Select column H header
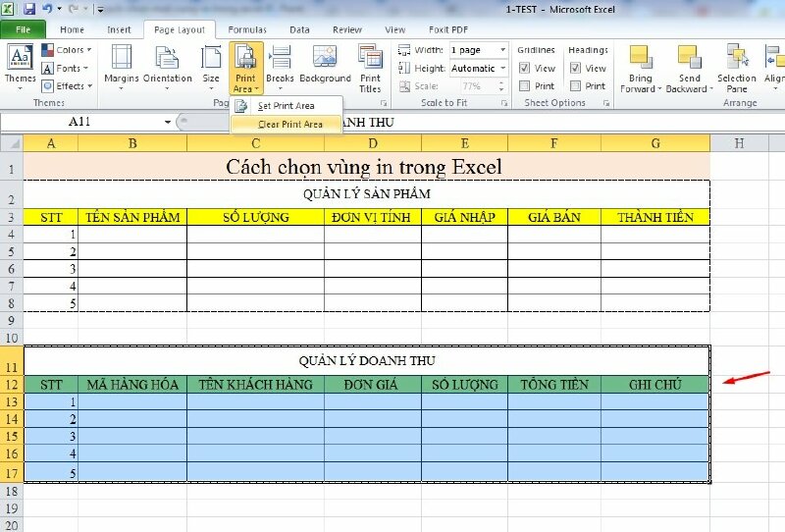The image size is (785, 532). click(x=739, y=143)
